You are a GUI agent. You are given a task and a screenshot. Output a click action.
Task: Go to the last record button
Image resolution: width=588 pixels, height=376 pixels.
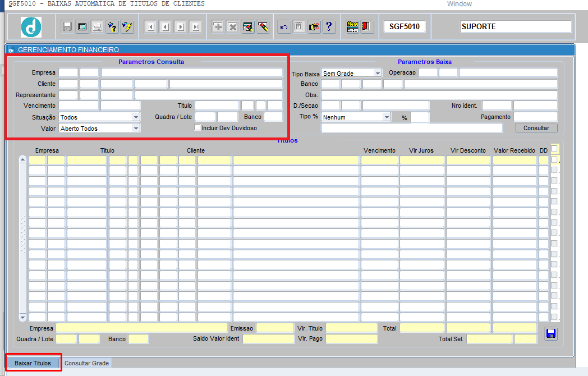195,26
